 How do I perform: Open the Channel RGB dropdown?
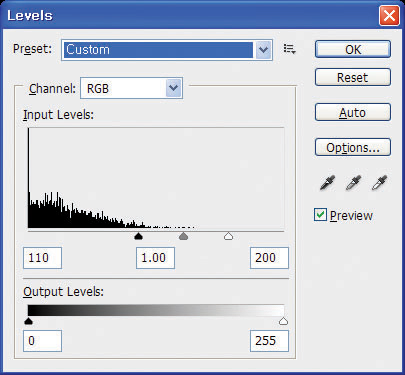tap(131, 88)
